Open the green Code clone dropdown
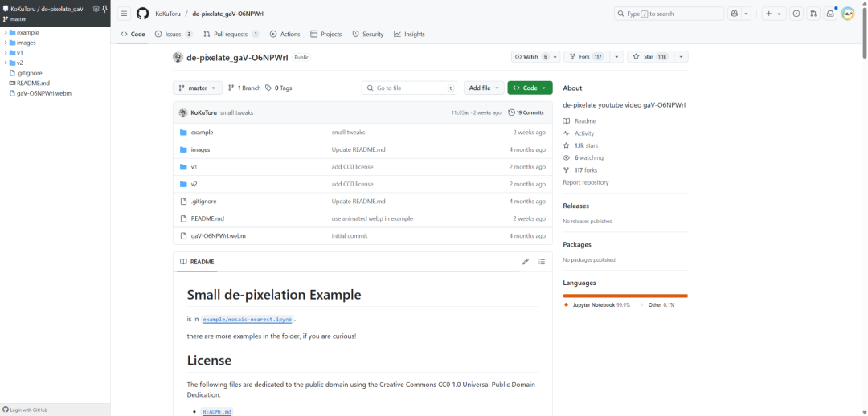Viewport: 868px width, 416px height. click(530, 88)
